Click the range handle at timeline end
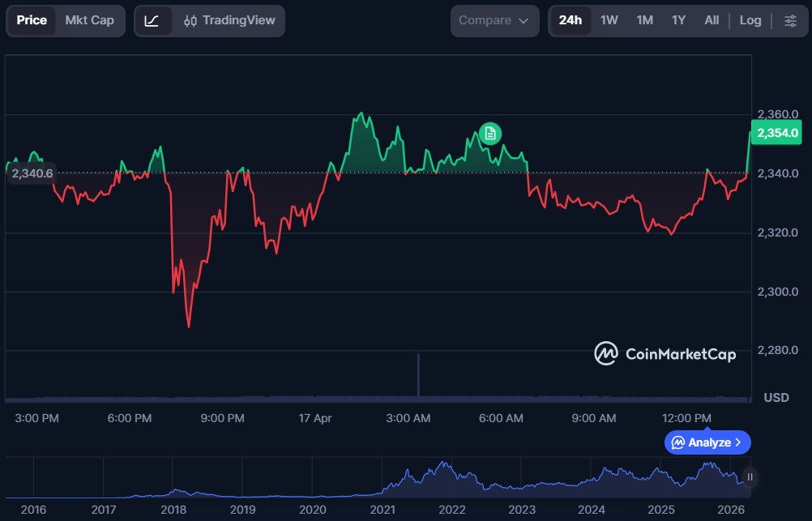Image resolution: width=812 pixels, height=521 pixels. pyautogui.click(x=750, y=477)
